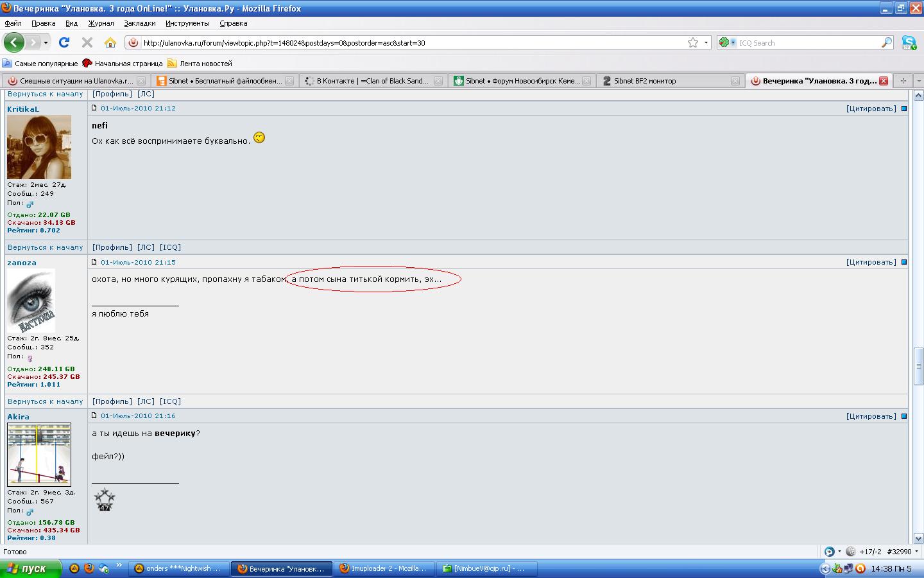Open Лента новостей bookmark

point(200,63)
